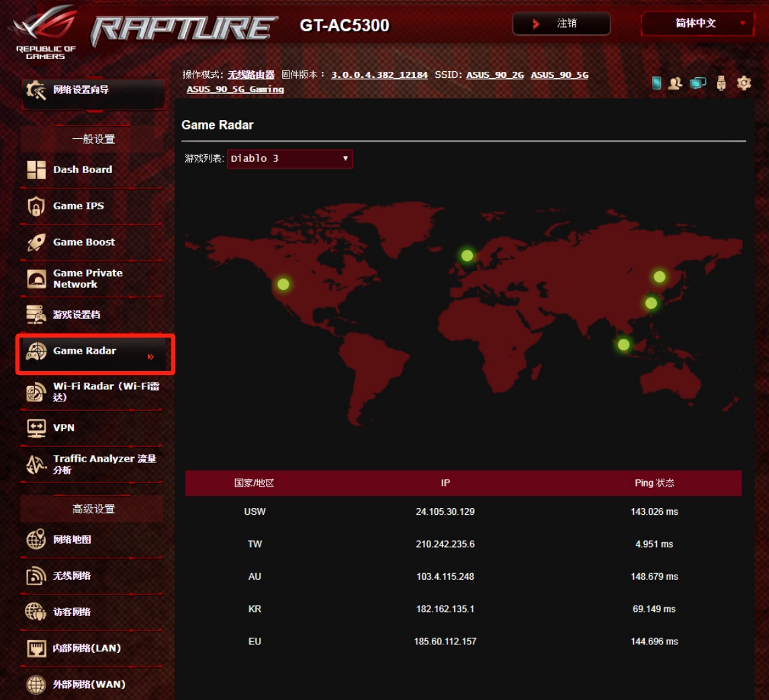Open the 游戏列表 Diablo 3 dropdown
This screenshot has height=700, width=769.
(290, 159)
